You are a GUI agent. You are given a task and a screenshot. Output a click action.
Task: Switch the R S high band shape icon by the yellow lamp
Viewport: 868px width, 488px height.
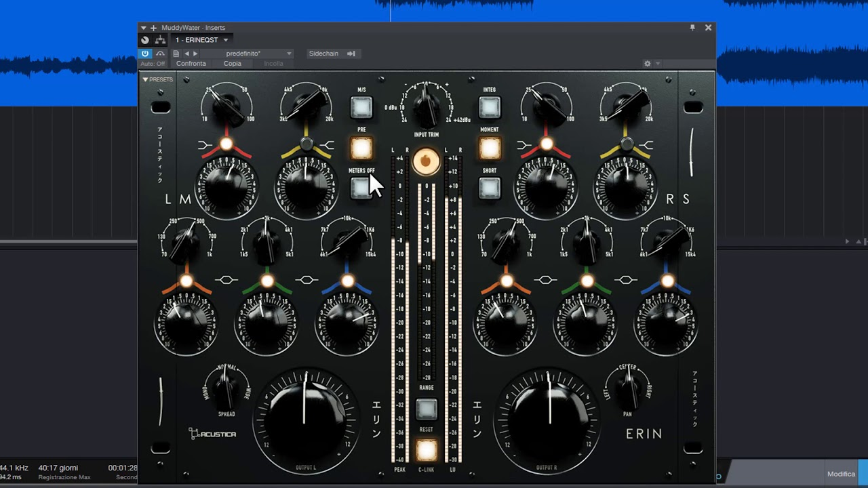click(647, 144)
